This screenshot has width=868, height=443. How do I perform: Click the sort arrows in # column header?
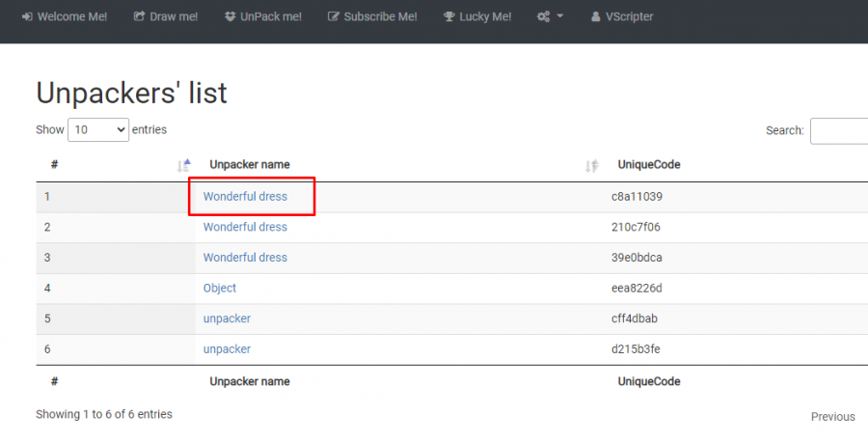click(x=184, y=165)
